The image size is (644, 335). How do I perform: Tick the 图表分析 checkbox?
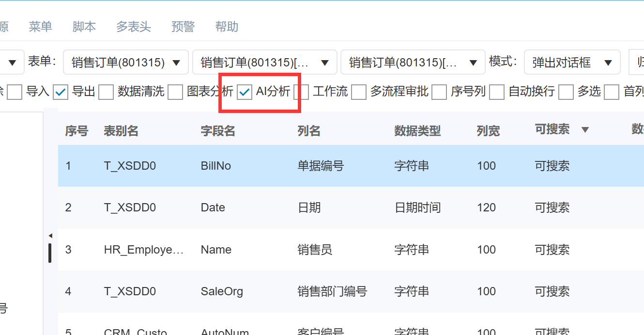(175, 92)
